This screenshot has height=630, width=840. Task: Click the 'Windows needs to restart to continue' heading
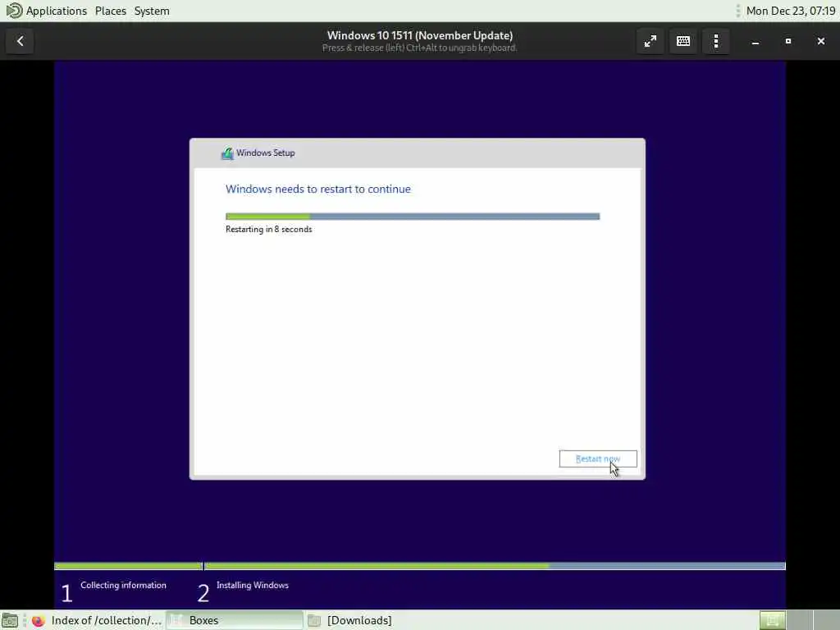318,189
